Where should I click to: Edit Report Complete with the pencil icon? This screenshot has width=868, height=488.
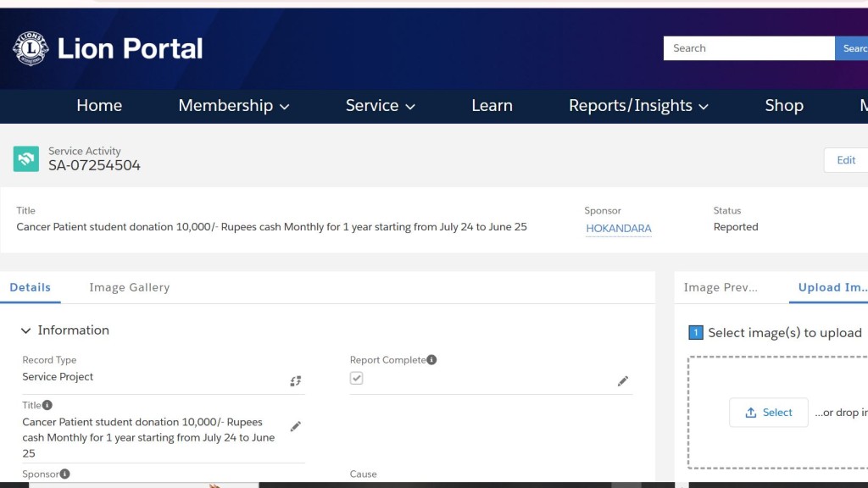623,380
